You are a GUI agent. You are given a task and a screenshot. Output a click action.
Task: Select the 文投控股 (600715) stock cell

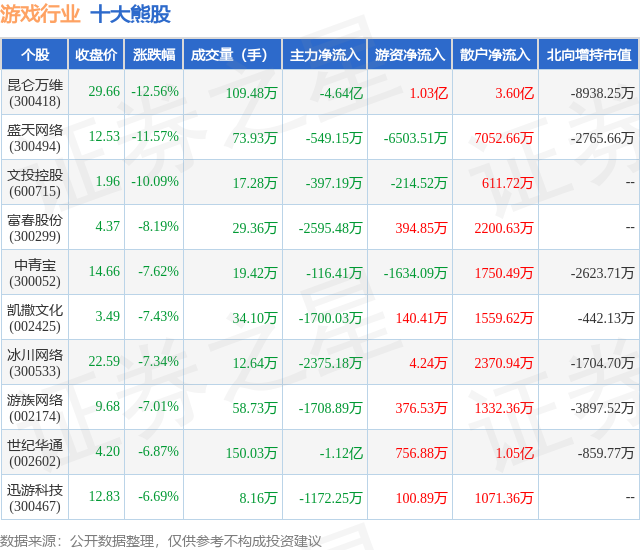(35, 183)
